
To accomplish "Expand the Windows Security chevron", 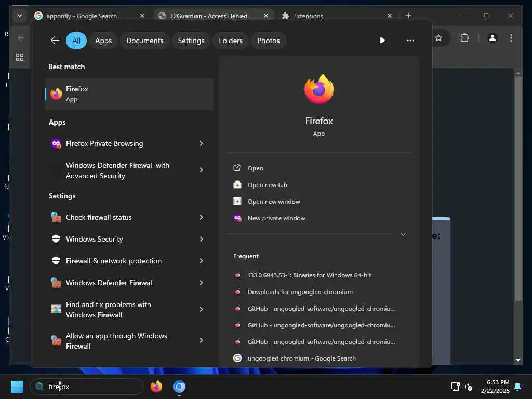I will coord(201,239).
